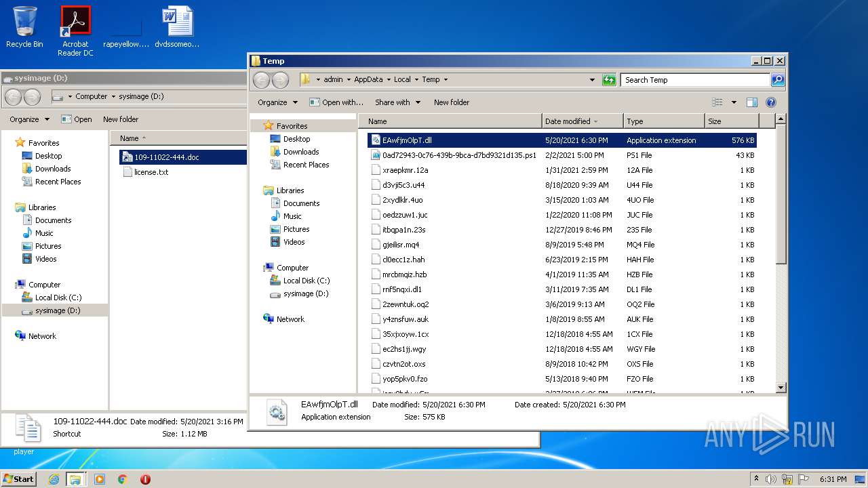Click New folder in Temp window
The width and height of the screenshot is (868, 488).
click(452, 102)
